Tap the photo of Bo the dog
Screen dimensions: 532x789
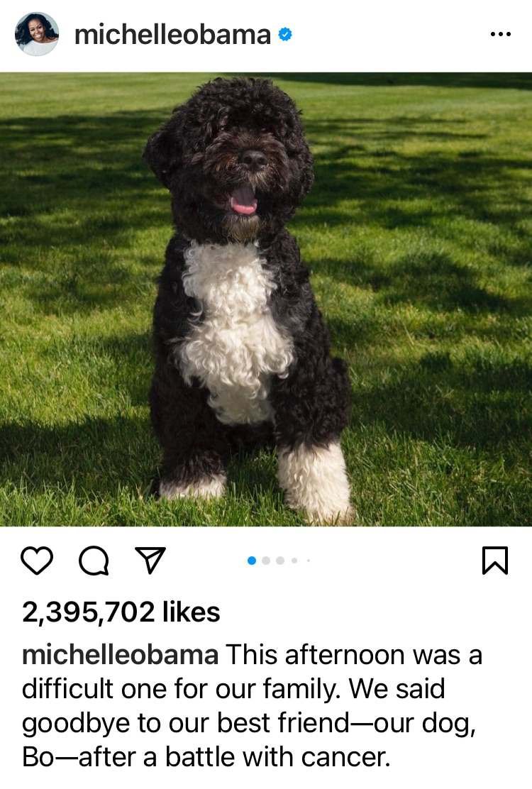(x=266, y=299)
